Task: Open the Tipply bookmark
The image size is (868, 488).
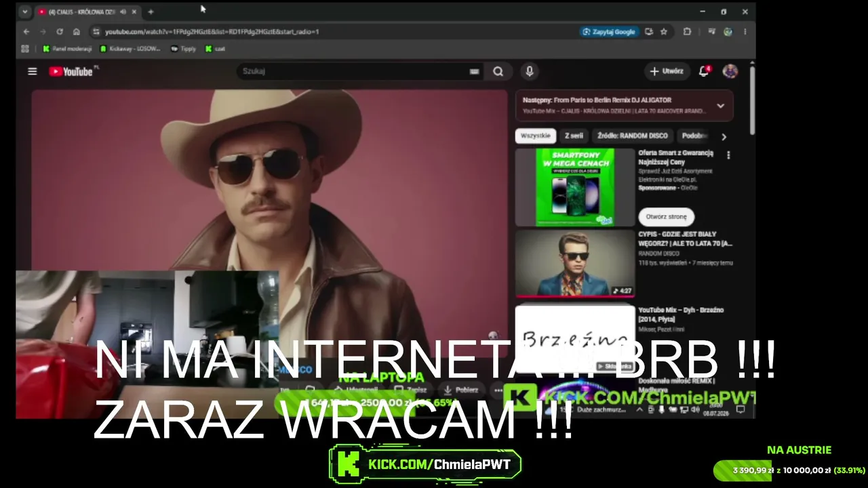Action: click(x=183, y=49)
